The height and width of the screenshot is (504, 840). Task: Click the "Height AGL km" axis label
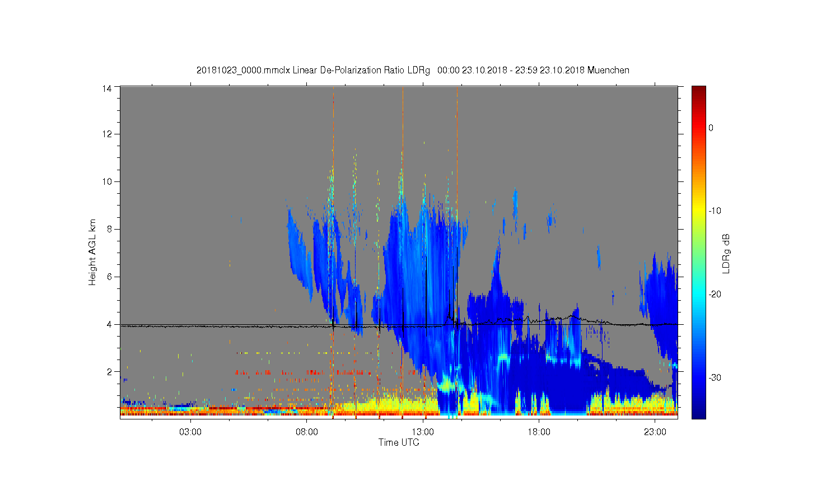[92, 252]
